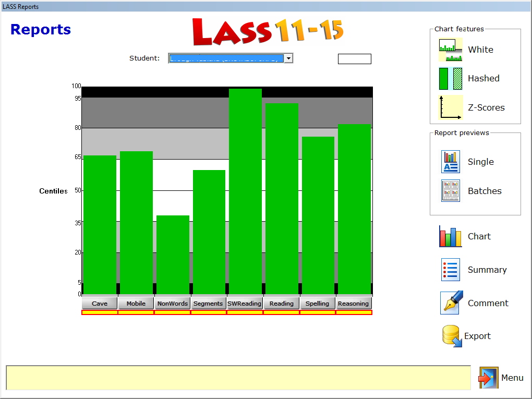Click the yellow indicator under Cave
Screen dimensions: 532x399
pyautogui.click(x=100, y=312)
